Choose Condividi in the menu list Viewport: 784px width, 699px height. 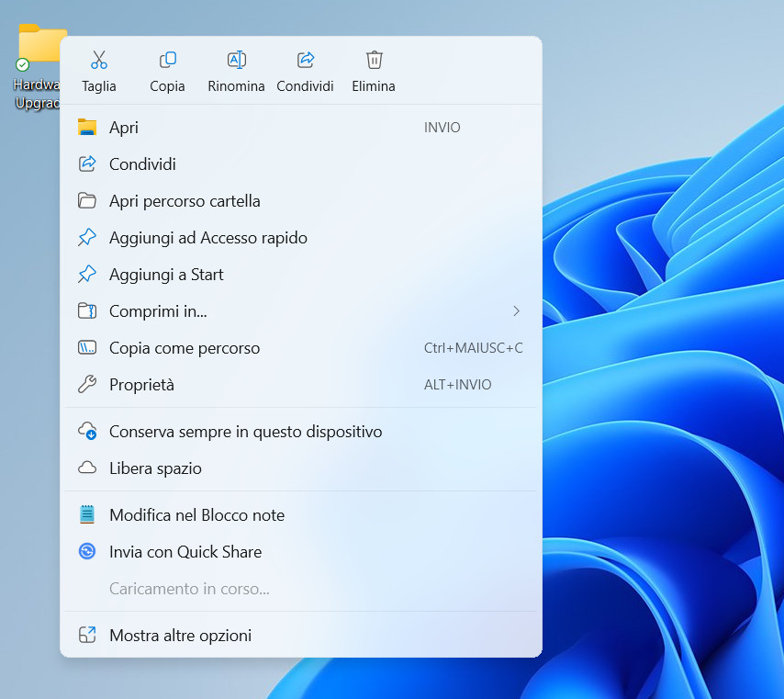pos(142,164)
